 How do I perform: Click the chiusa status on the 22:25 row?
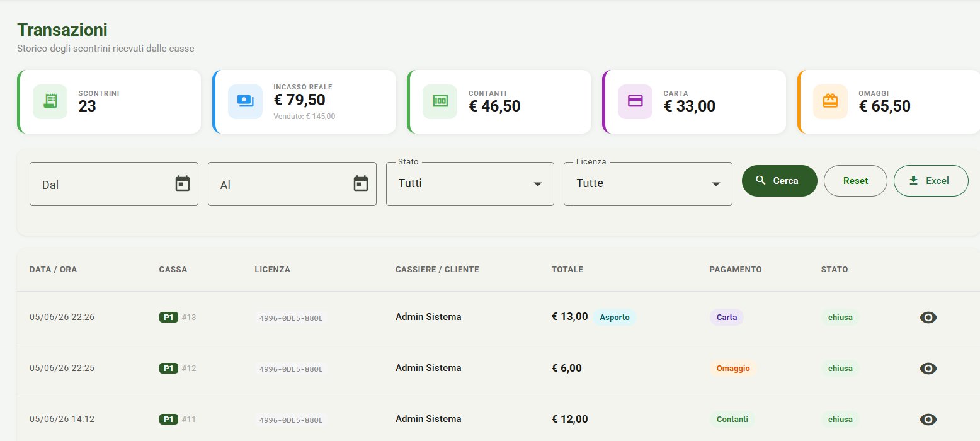tap(840, 368)
